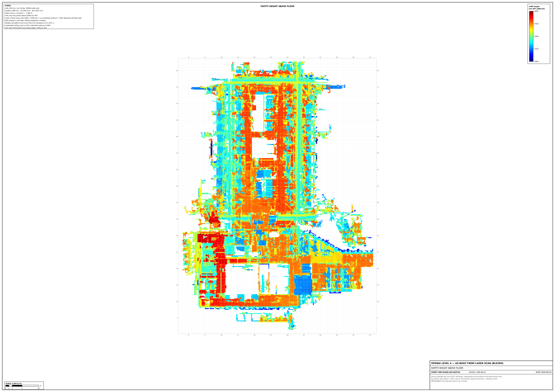The image size is (555, 392).
Task: Click the dark blue bottom of the colorbar
Action: coord(531,60)
